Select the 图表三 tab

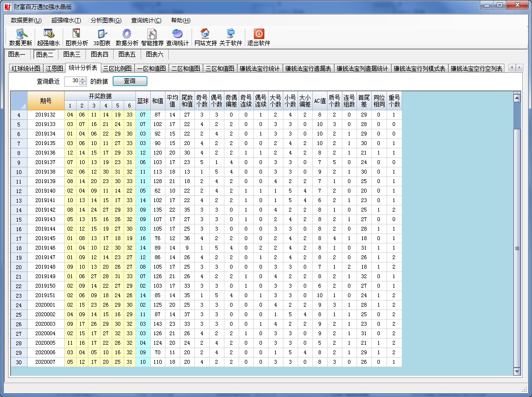[x=72, y=55]
